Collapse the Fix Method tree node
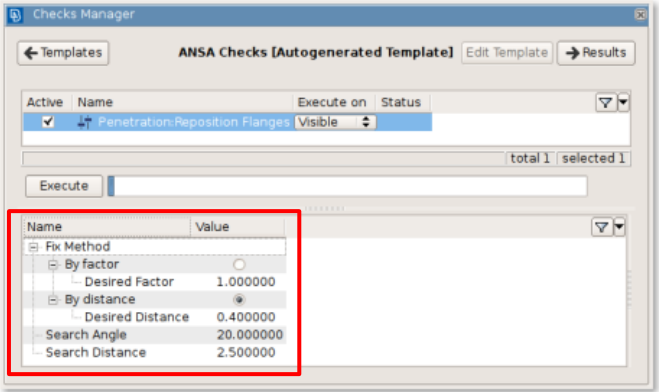This screenshot has width=659, height=392. click(33, 247)
